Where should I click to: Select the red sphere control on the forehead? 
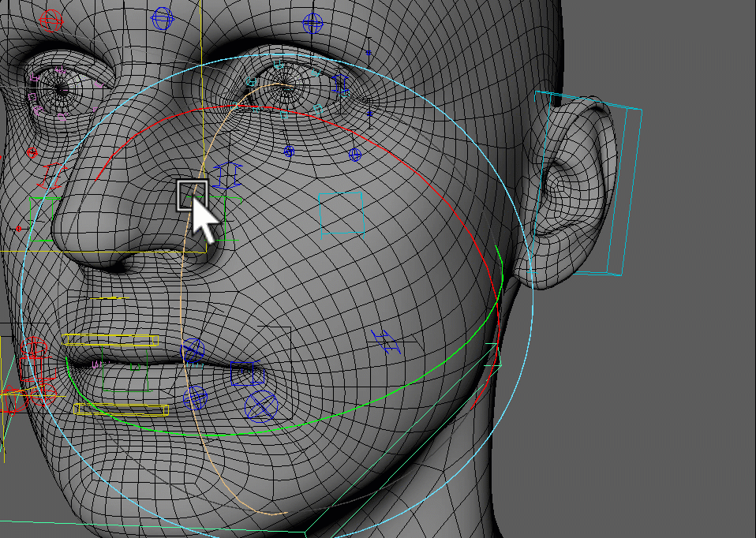(51, 20)
